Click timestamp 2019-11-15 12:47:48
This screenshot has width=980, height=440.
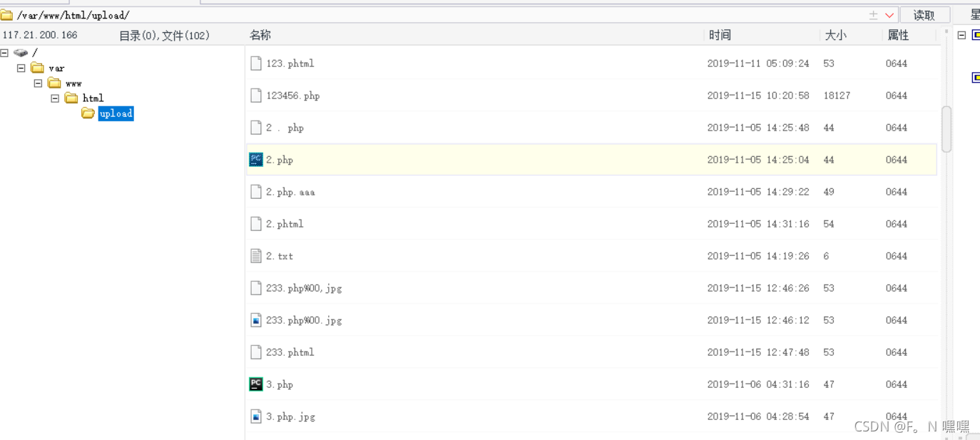tap(758, 352)
